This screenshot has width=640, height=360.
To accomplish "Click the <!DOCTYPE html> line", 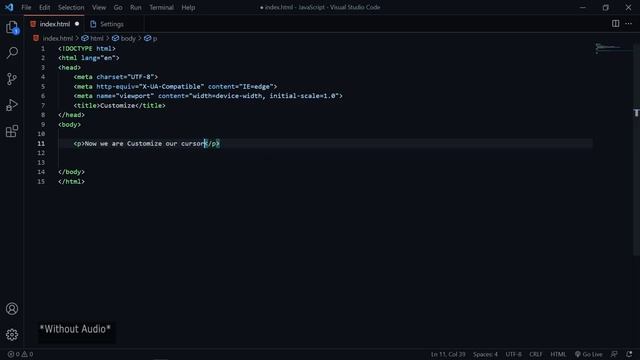I will 87,49.
